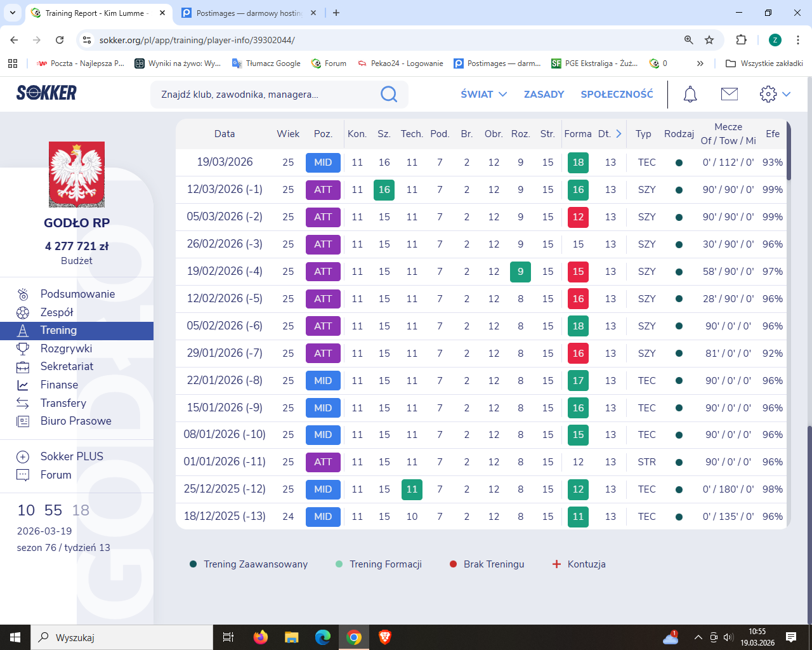Click the Biuro Prasowe icon

pyautogui.click(x=23, y=421)
